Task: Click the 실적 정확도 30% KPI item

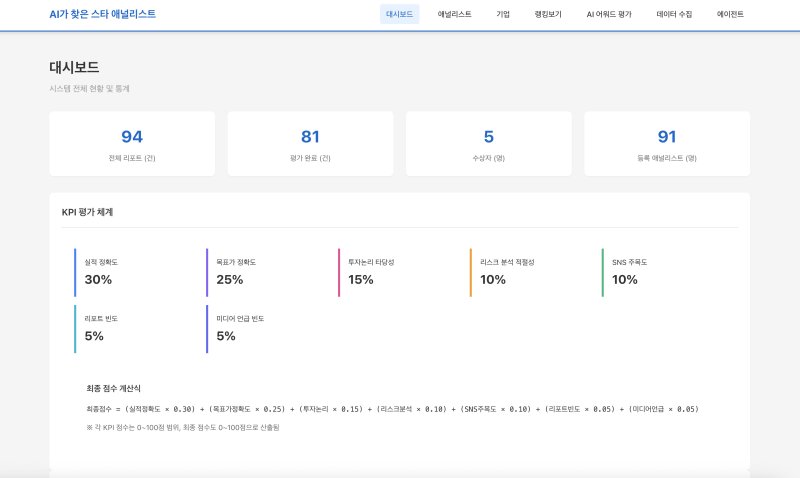Action: [x=135, y=272]
